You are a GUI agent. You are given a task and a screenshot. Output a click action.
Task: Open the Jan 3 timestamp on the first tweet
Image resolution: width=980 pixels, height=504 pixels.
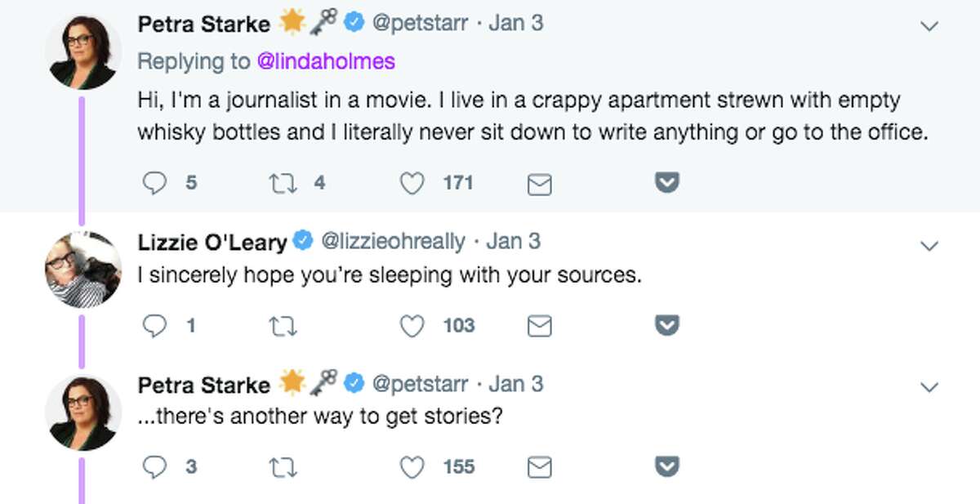[x=516, y=23]
